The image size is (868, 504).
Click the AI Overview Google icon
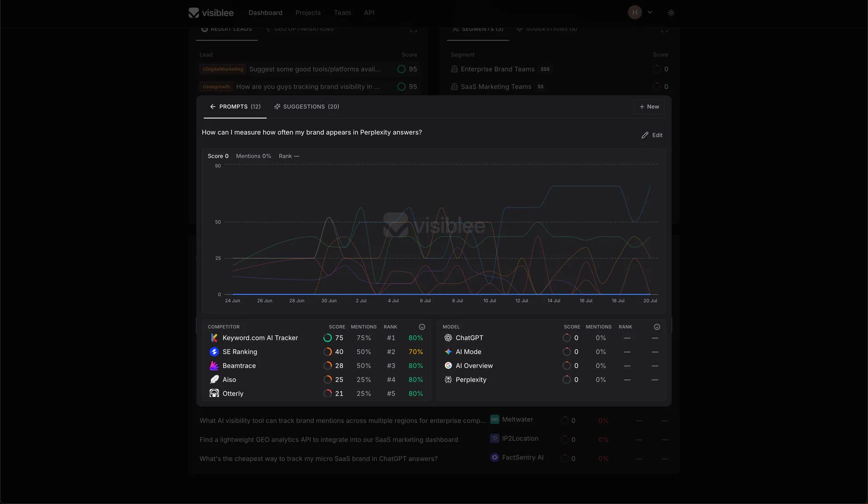(448, 366)
